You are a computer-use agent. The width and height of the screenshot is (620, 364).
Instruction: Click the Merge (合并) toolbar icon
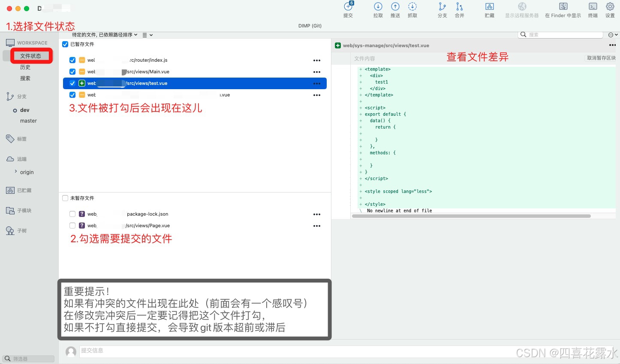[460, 6]
